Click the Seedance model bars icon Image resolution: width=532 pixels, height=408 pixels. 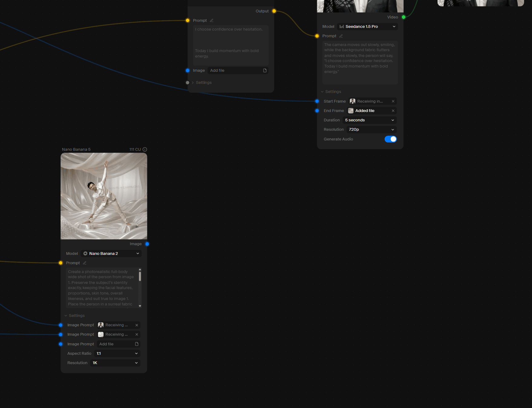coord(342,27)
